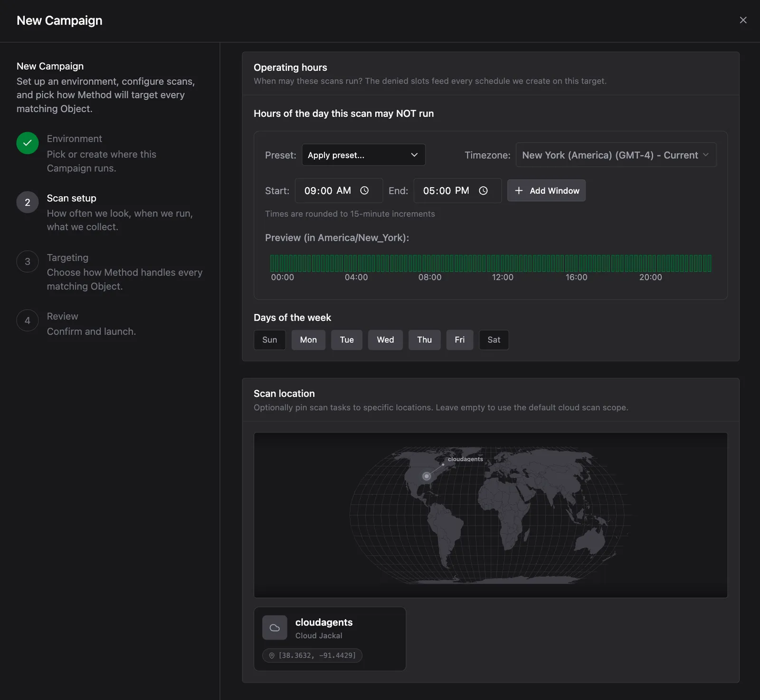Open the Apply preset dropdown
Screen dimensions: 760x700
[363, 155]
